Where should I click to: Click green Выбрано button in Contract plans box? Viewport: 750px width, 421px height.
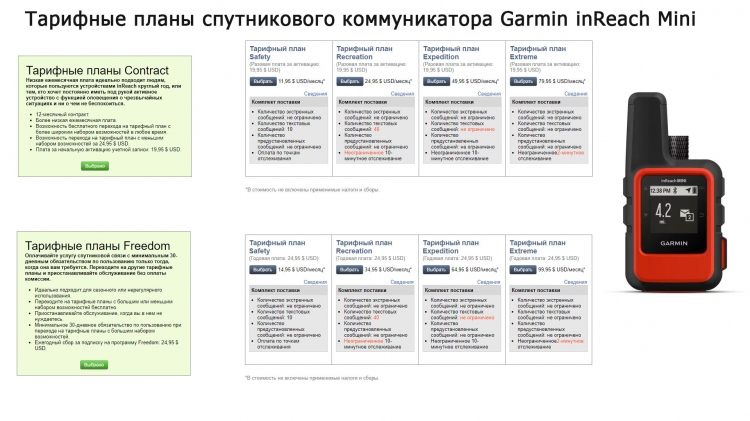(x=95, y=166)
